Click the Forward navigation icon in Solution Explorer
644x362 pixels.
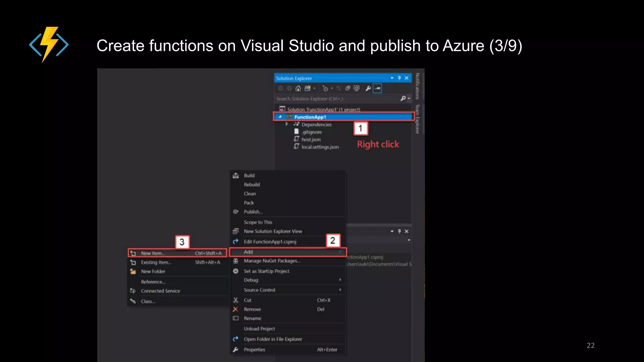289,88
